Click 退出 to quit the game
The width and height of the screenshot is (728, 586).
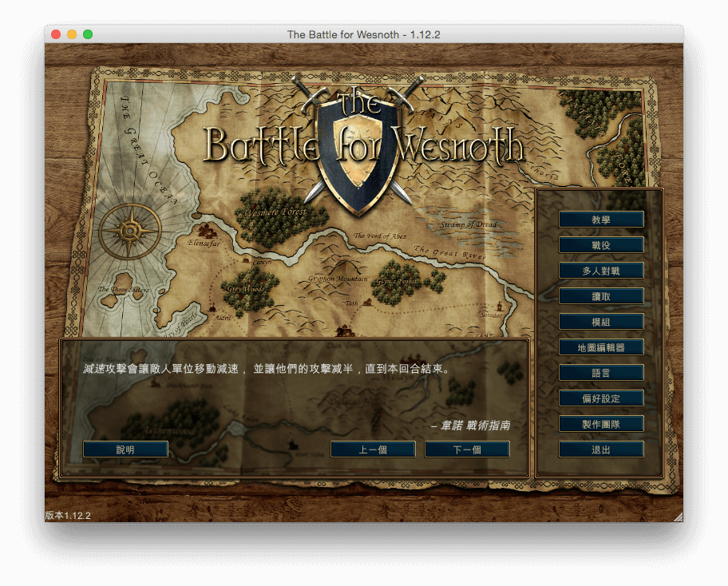coord(602,449)
